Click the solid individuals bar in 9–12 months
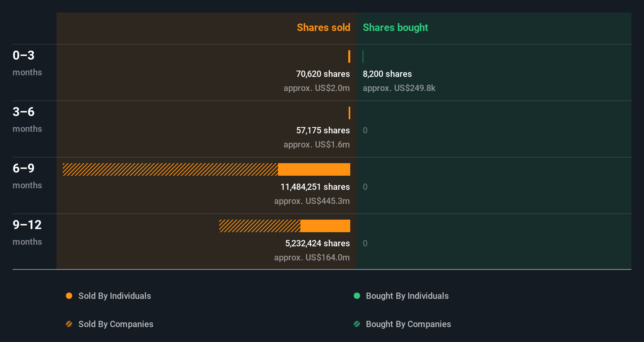644x342 pixels. click(x=325, y=226)
